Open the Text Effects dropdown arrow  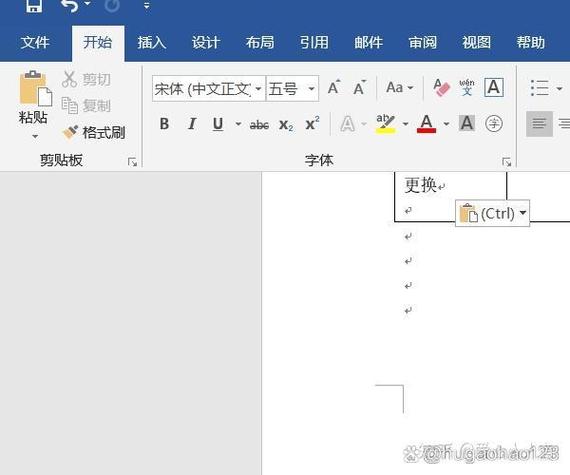(364, 124)
